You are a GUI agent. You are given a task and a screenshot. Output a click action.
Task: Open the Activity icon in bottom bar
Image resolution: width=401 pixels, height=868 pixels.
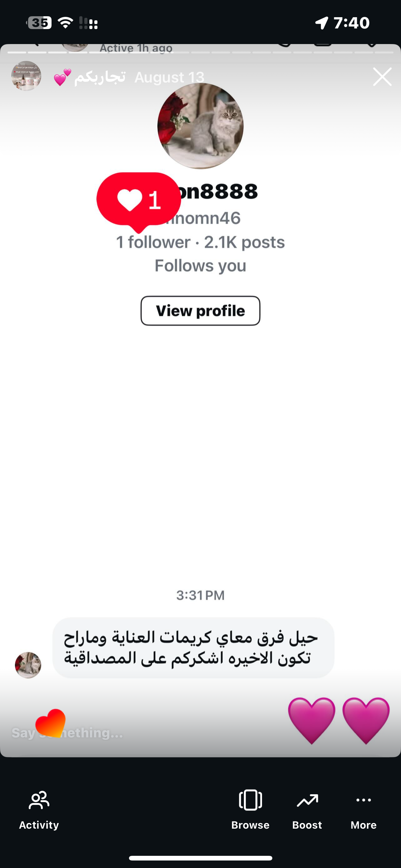39,800
